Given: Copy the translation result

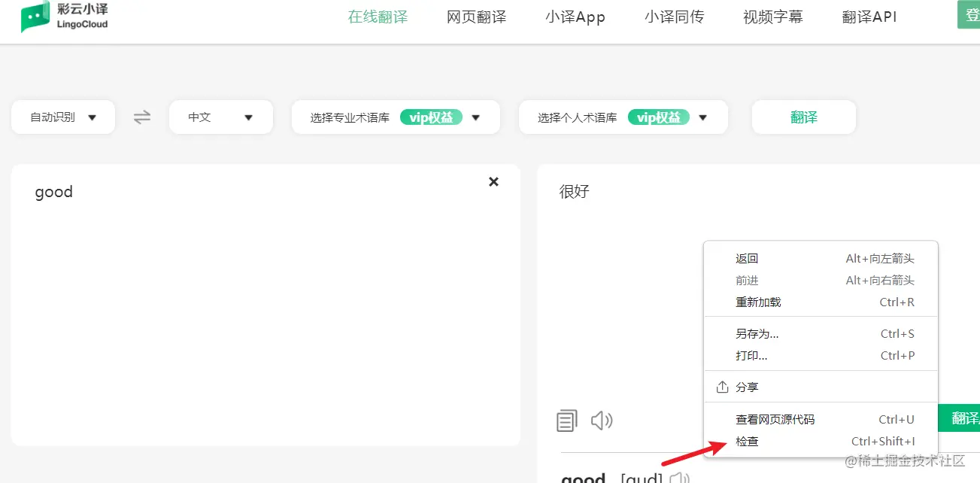Looking at the screenshot, I should [567, 421].
